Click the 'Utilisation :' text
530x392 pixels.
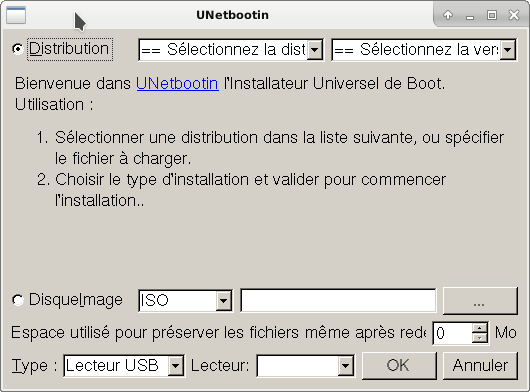point(54,104)
